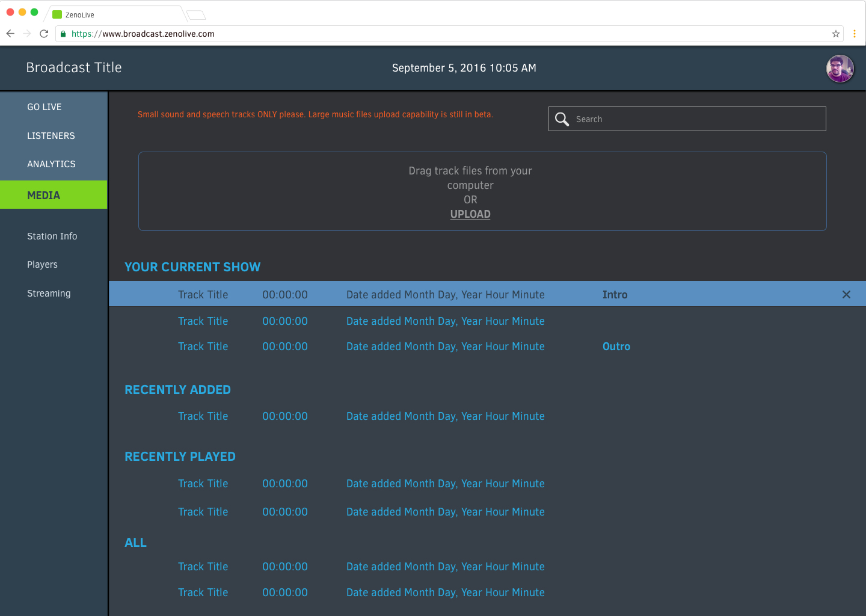The width and height of the screenshot is (866, 616).
Task: Open new browser tab button
Action: tap(196, 15)
